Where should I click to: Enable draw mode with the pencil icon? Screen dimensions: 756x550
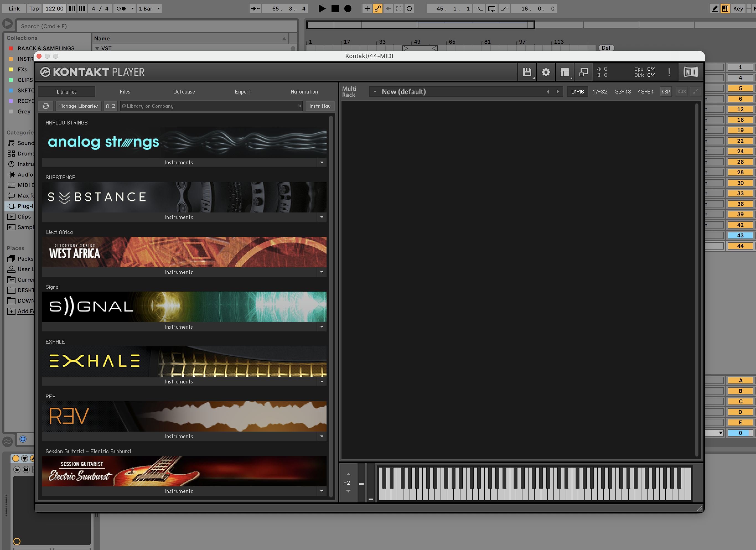715,8
